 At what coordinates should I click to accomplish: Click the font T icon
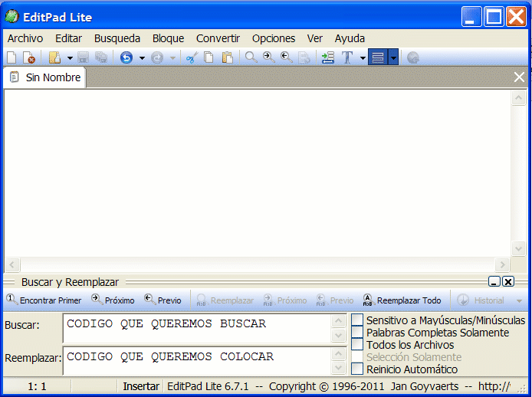tap(347, 57)
